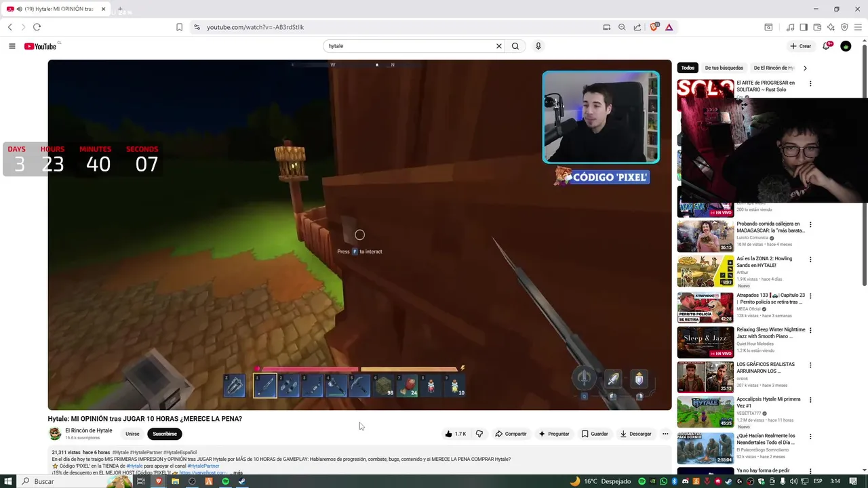Open options for 'LOS GRÁFICOS REALISTAS' video

pos(810,365)
